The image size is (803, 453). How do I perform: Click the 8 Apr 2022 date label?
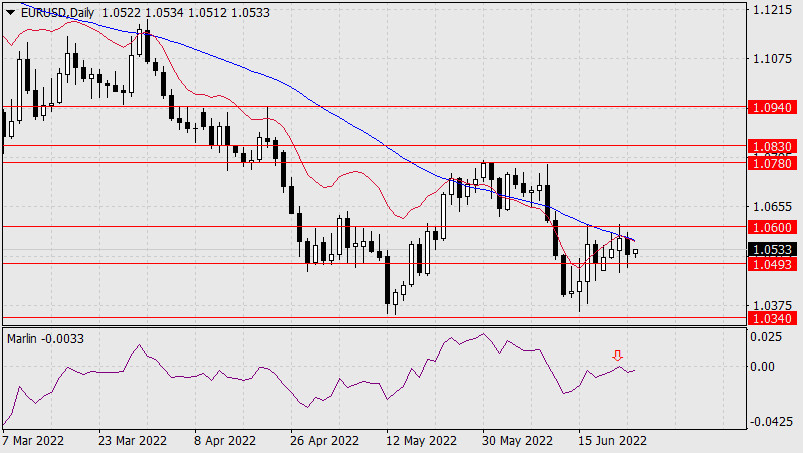click(225, 441)
